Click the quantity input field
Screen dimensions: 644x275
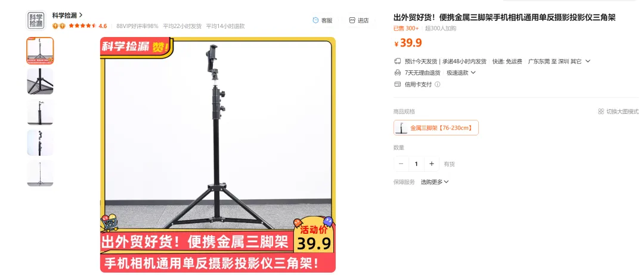(416, 163)
